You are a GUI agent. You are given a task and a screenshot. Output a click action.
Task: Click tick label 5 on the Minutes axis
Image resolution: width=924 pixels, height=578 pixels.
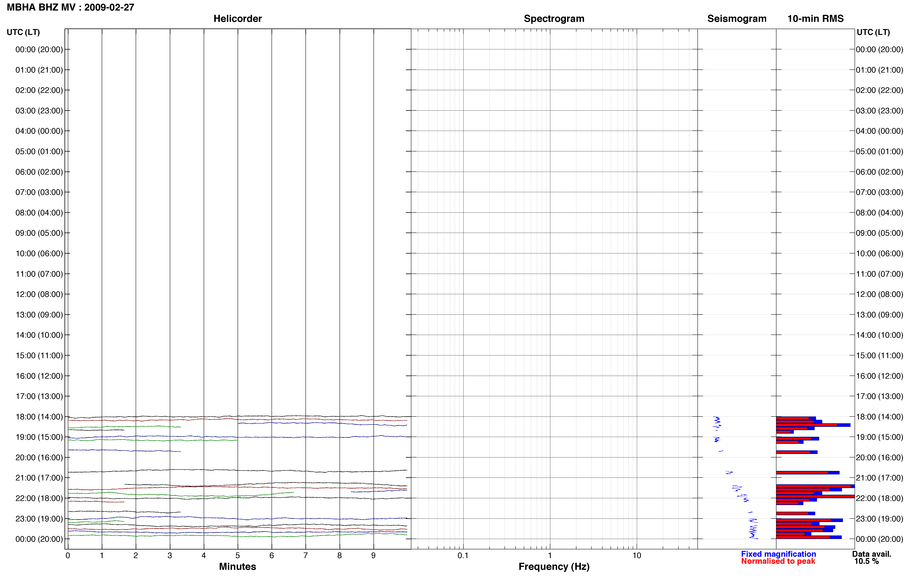238,555
